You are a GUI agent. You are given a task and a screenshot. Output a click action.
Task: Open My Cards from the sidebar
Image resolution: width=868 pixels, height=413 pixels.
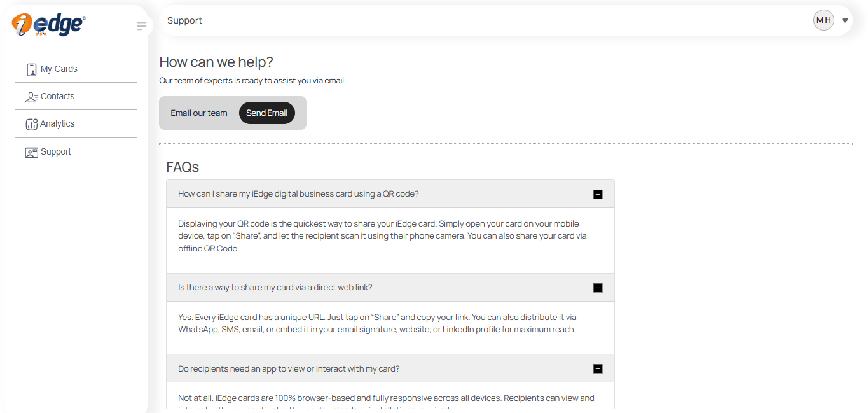59,69
